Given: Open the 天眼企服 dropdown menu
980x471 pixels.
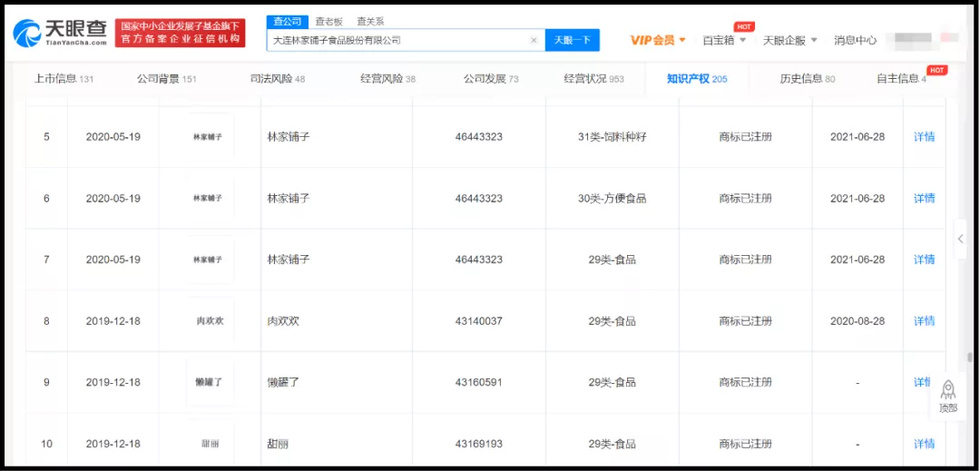Looking at the screenshot, I should click(790, 40).
